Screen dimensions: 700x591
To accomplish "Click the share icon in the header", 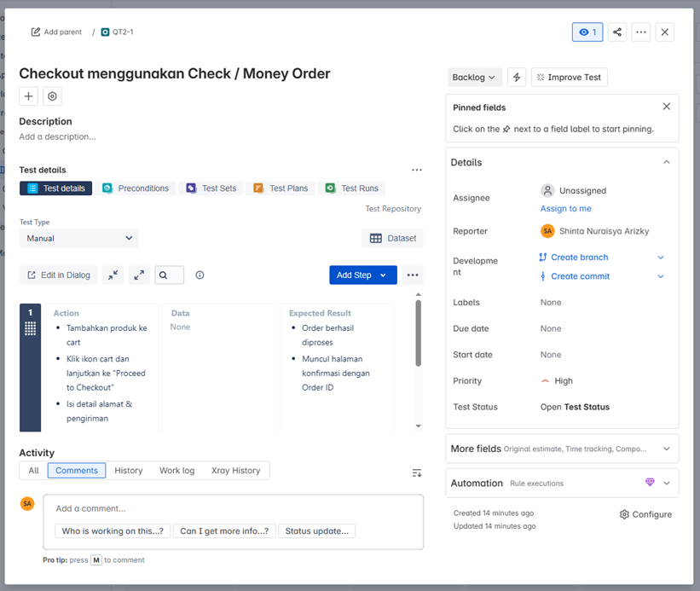I will point(617,32).
